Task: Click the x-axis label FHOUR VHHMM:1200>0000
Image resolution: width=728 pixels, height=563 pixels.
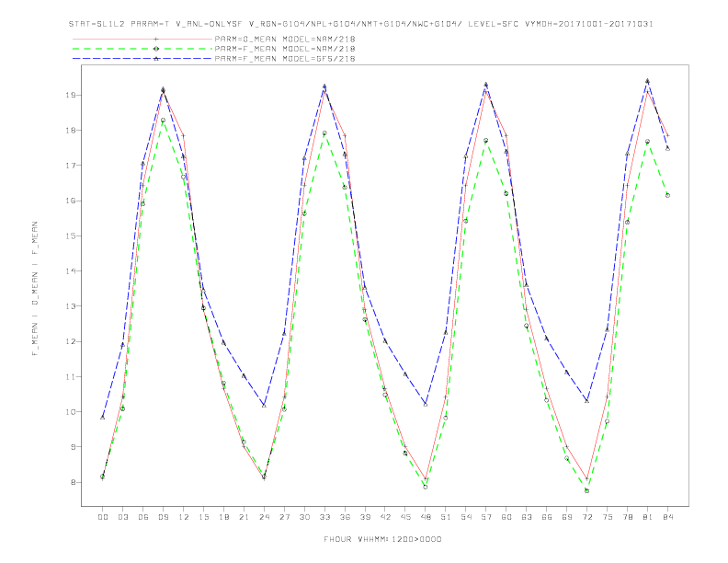Action: pos(382,539)
